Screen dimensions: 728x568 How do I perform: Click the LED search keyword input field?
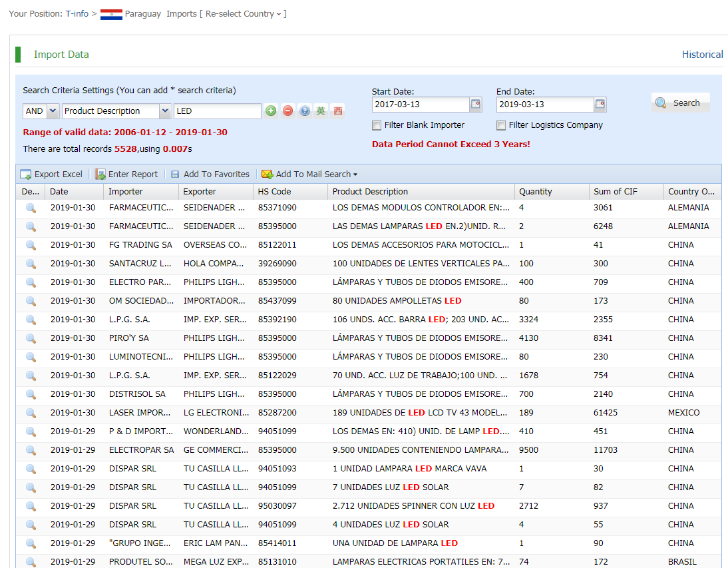click(217, 111)
